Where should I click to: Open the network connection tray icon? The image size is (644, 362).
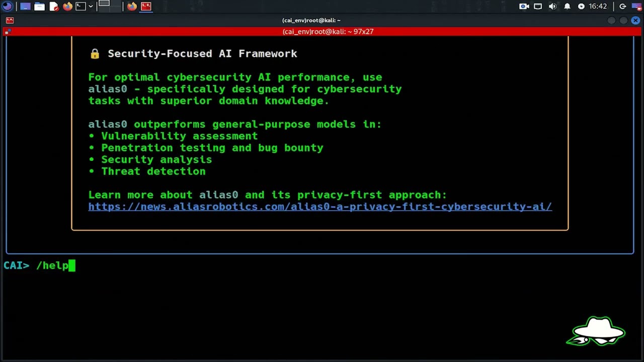(538, 7)
